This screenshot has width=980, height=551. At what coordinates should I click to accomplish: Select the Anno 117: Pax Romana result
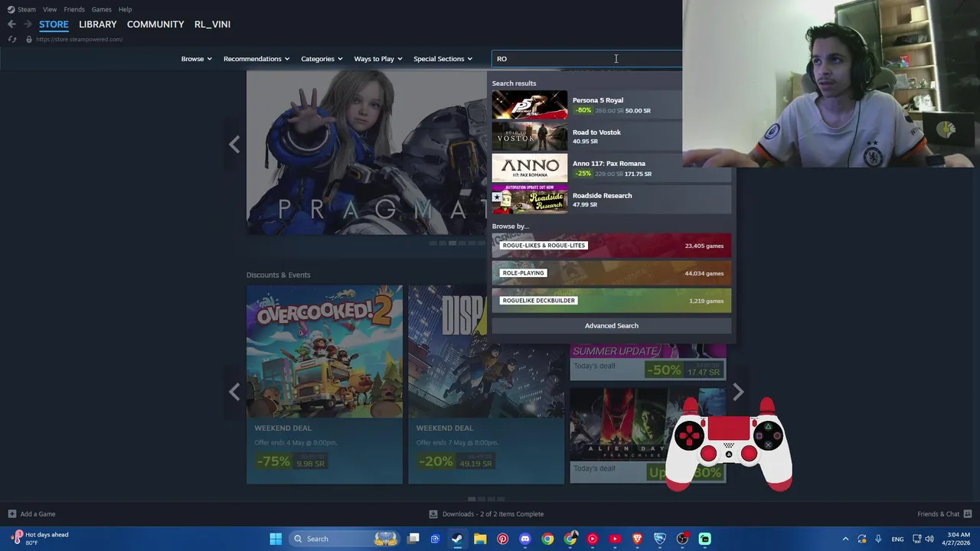tap(612, 168)
